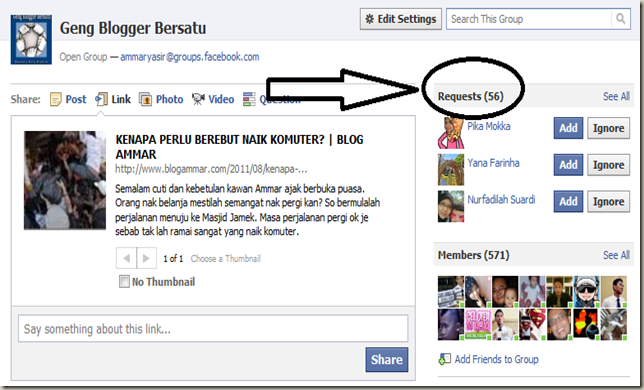The image size is (644, 390).
Task: Select the Link share icon
Action: coord(101,99)
